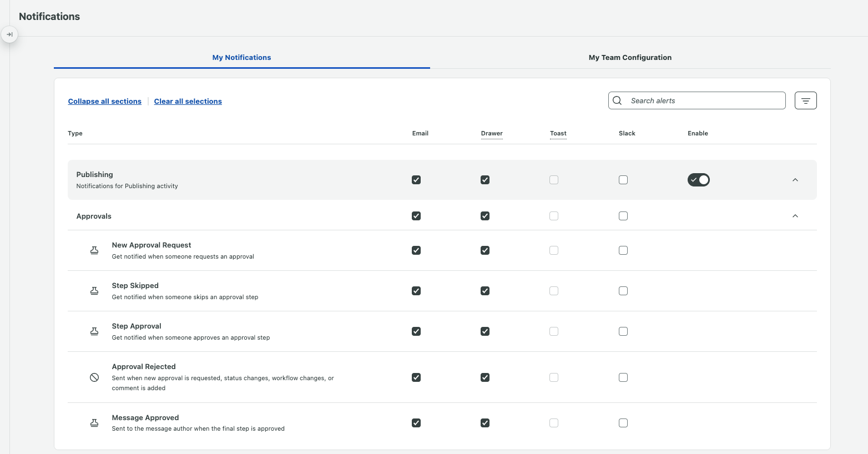
Task: Click Collapse all sections link
Action: [x=104, y=101]
